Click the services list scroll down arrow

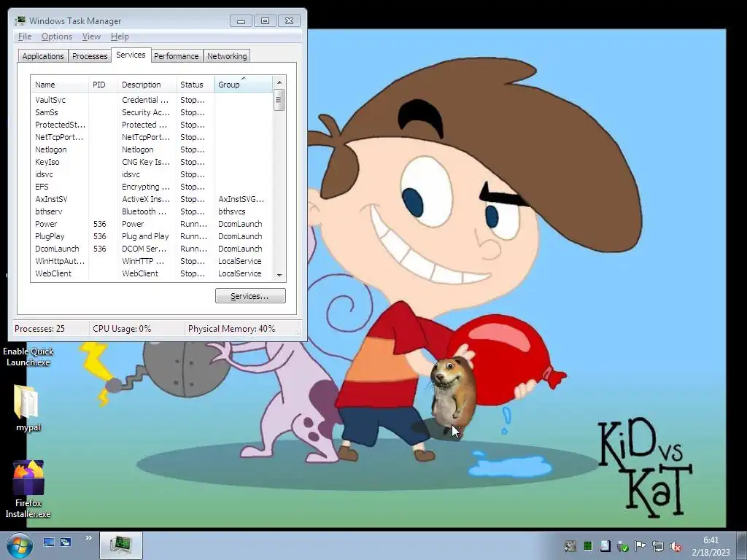(x=279, y=275)
